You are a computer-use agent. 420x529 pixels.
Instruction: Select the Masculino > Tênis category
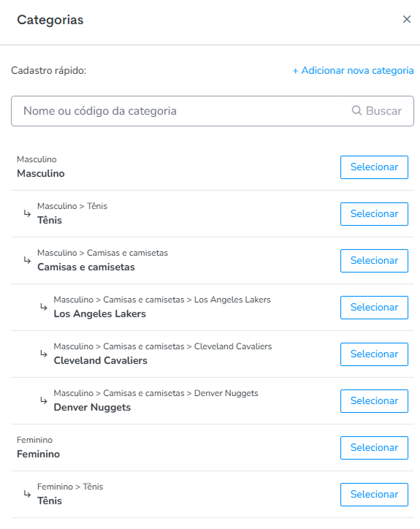374,214
